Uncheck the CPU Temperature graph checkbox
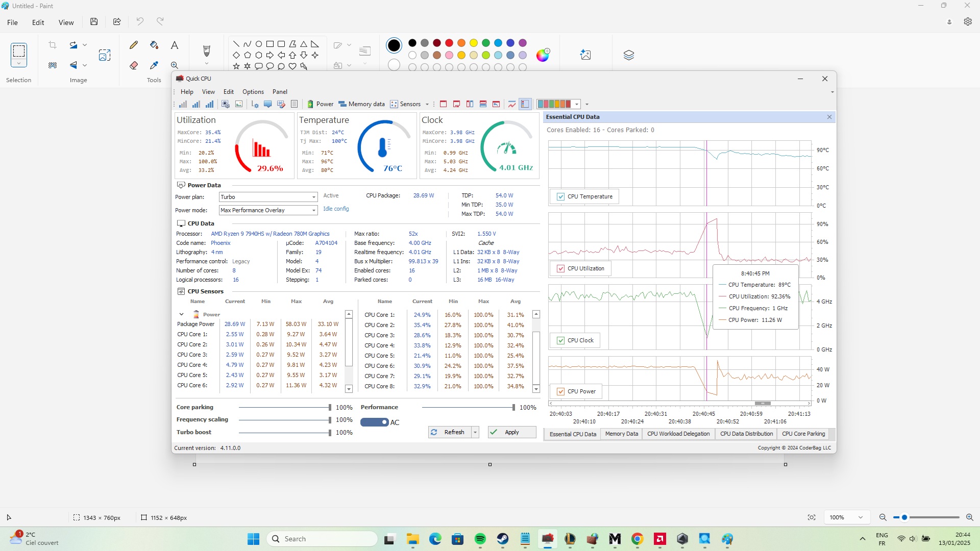980x551 pixels. (561, 196)
